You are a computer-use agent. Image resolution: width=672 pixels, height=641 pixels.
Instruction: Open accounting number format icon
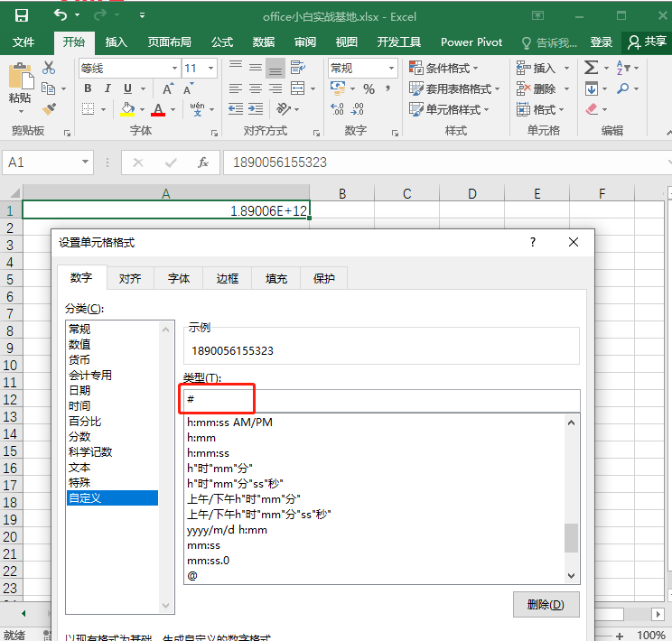(x=338, y=88)
